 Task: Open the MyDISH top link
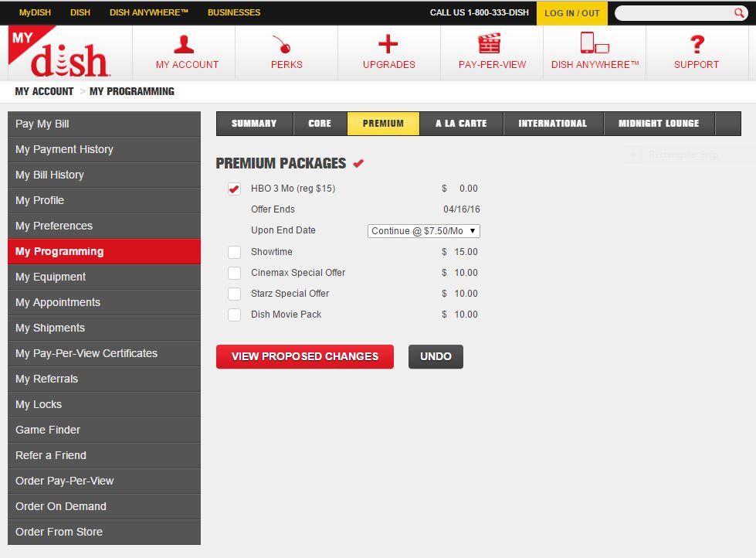tap(35, 12)
